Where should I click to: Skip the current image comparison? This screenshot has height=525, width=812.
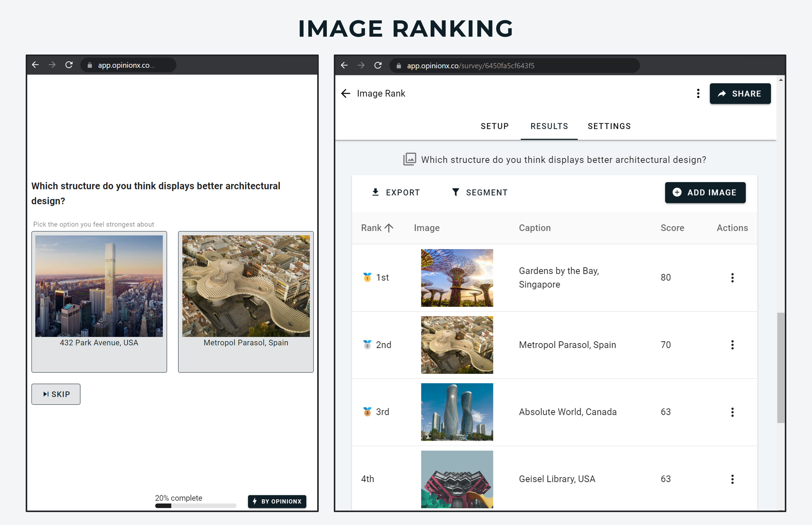pos(56,394)
